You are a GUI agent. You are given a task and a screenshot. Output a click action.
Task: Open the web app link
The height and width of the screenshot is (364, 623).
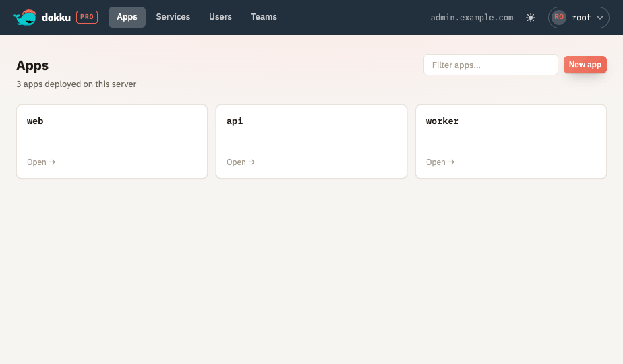(x=112, y=142)
